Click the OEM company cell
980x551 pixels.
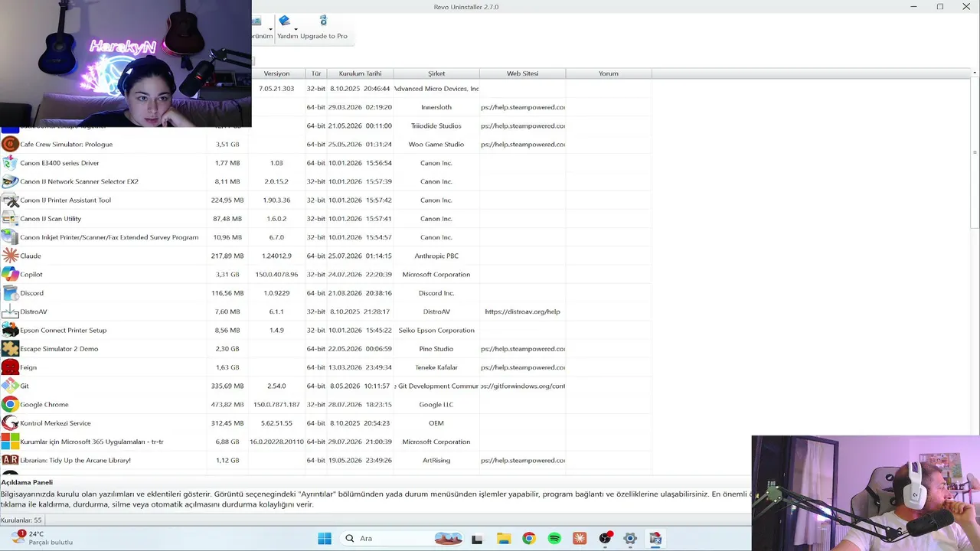click(436, 423)
